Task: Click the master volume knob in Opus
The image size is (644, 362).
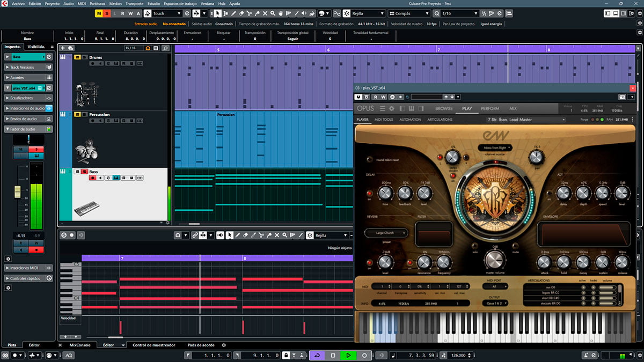Action: click(x=495, y=260)
